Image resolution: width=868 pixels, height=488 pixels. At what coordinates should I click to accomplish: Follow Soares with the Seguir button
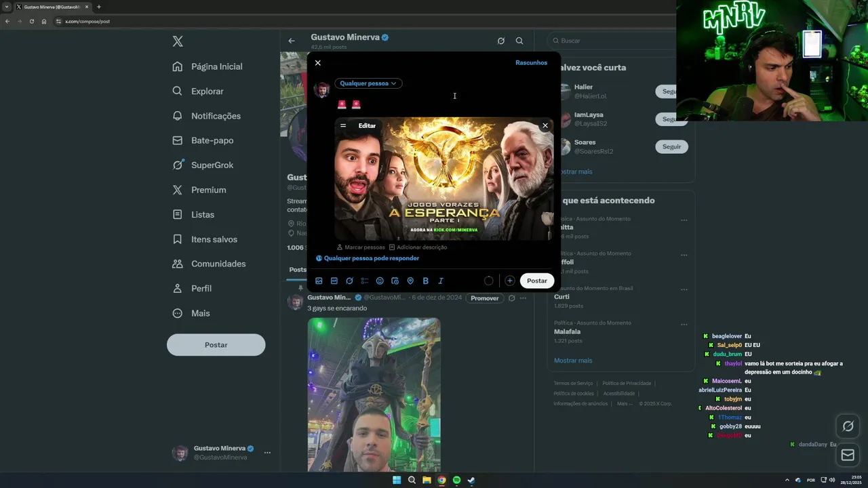[x=671, y=146]
